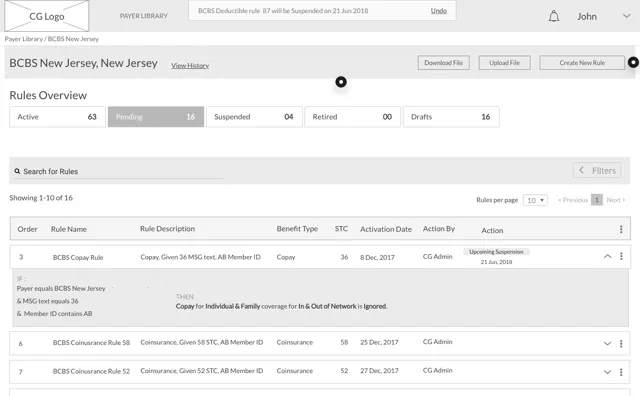The image size is (640, 396).
Task: Click BCBS Coinsurance Rule 52 name
Action: click(x=91, y=371)
